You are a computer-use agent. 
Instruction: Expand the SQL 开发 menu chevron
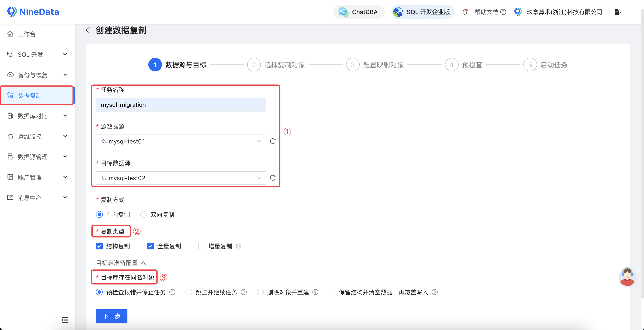coord(65,54)
